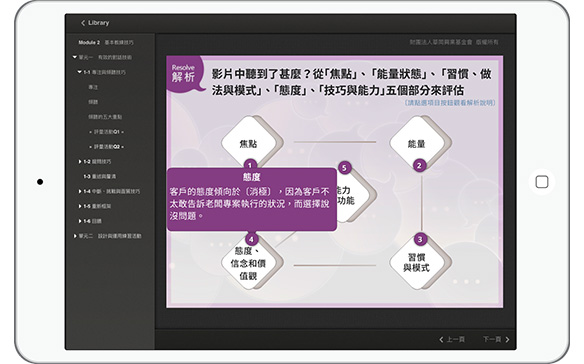
Task: Open 評量活動Q1 in the sidebar
Action: (x=107, y=132)
